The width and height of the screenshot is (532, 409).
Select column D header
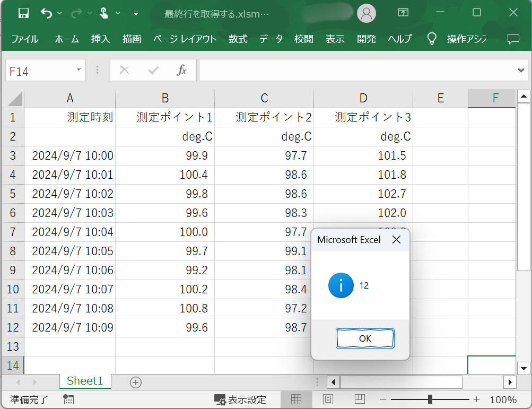[363, 99]
